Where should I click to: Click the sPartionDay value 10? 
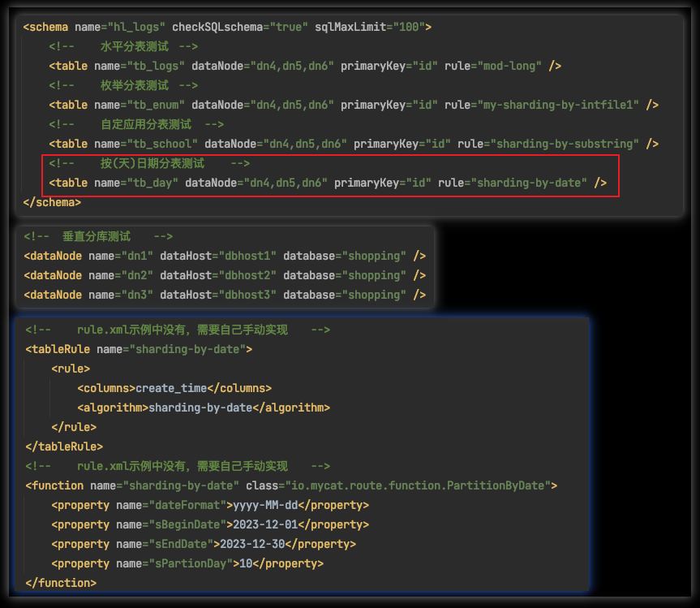(246, 563)
